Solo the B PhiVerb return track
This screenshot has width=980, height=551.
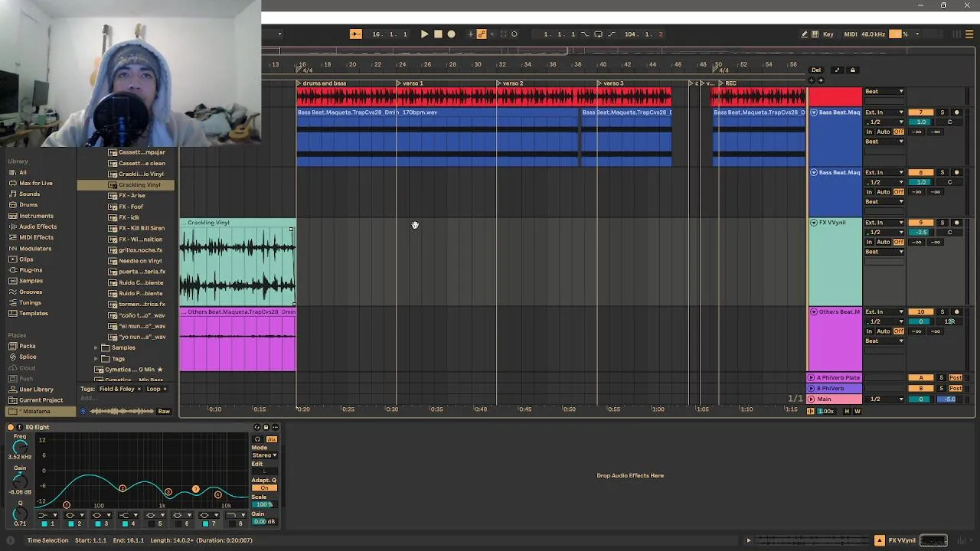coord(942,389)
